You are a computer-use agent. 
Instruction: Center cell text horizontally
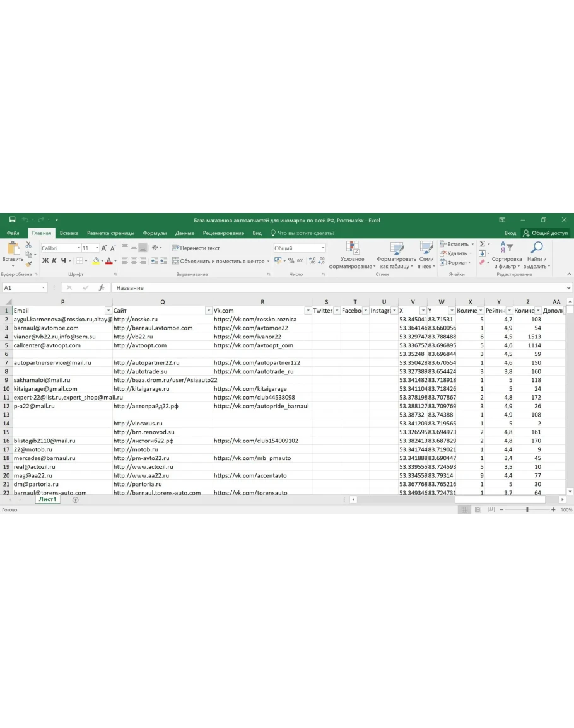point(134,261)
